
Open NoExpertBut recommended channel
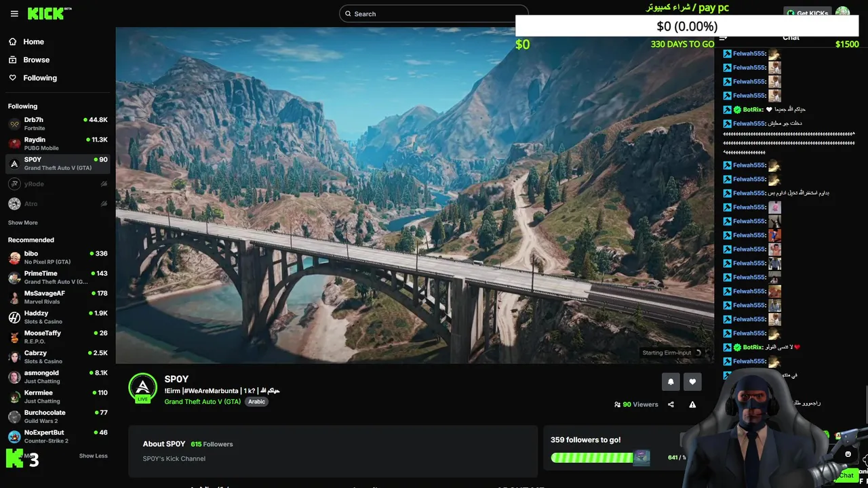(58, 436)
